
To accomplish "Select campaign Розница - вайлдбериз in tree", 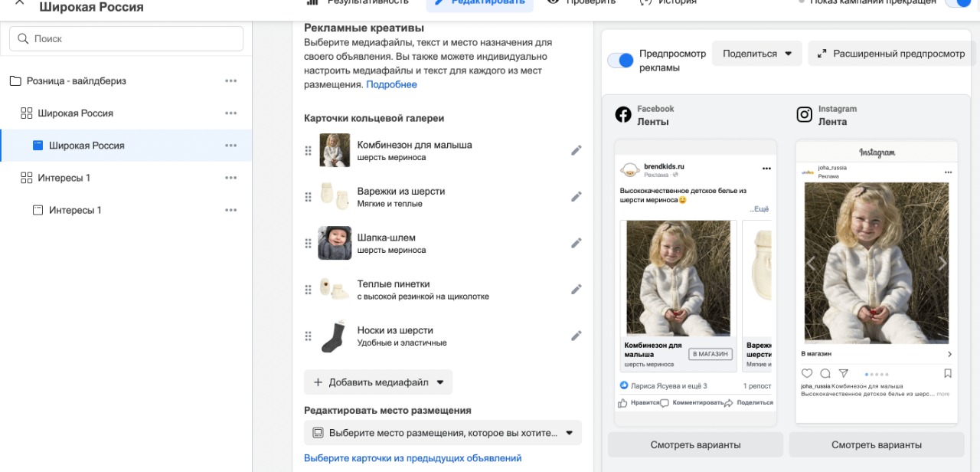I will click(77, 80).
